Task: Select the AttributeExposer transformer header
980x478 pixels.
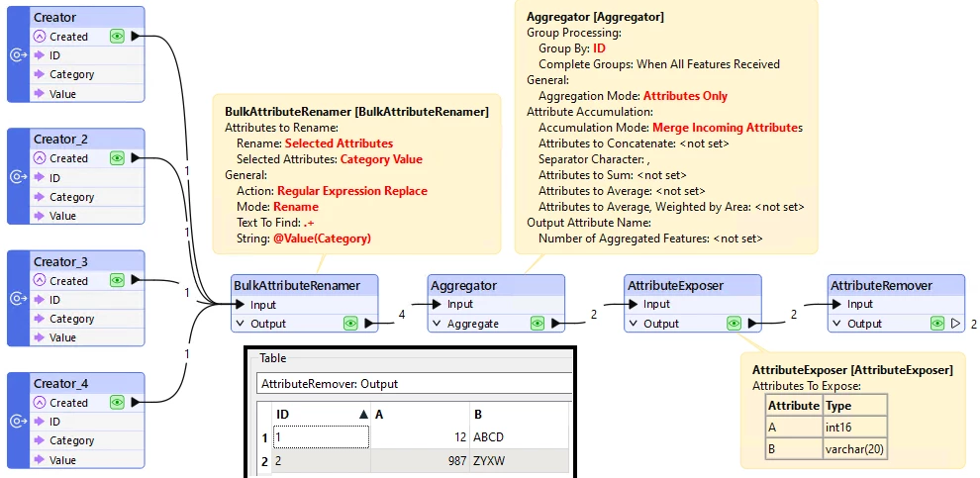Action: [693, 286]
